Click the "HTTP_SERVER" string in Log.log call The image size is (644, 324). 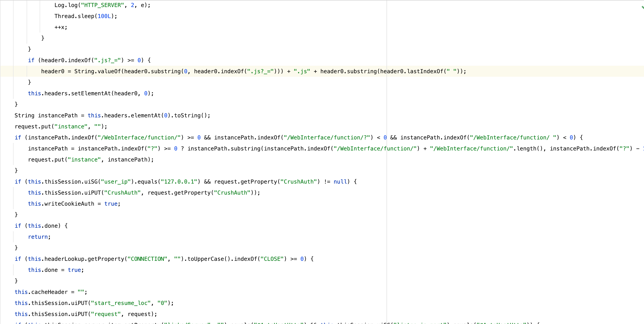(x=102, y=5)
